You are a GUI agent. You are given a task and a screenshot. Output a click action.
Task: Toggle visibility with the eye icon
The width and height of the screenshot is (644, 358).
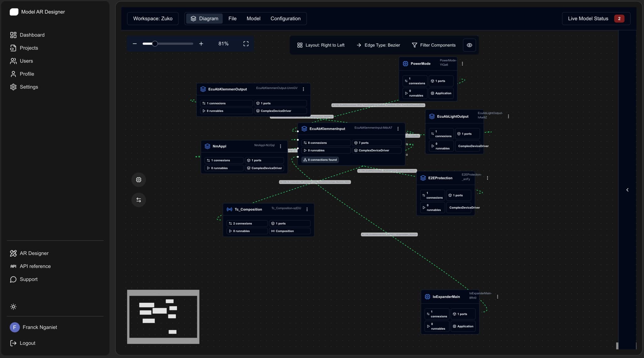click(469, 45)
